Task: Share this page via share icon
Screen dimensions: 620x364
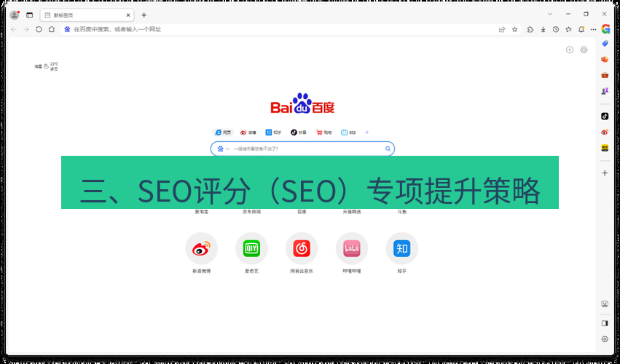Action: pos(502,29)
